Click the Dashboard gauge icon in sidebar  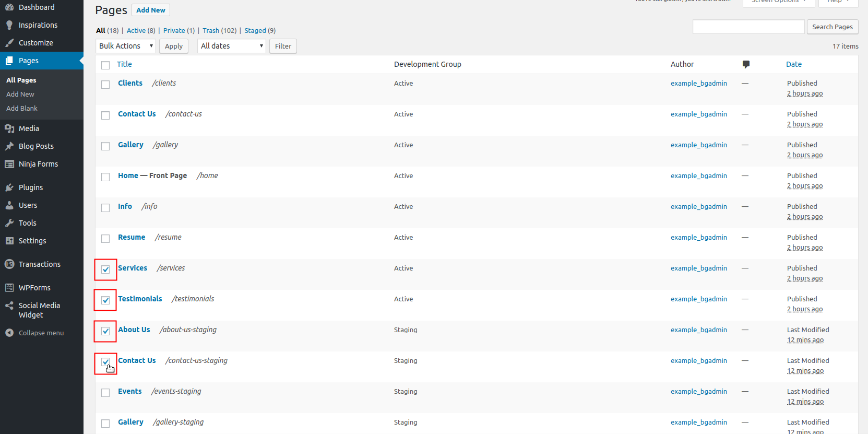pyautogui.click(x=9, y=7)
